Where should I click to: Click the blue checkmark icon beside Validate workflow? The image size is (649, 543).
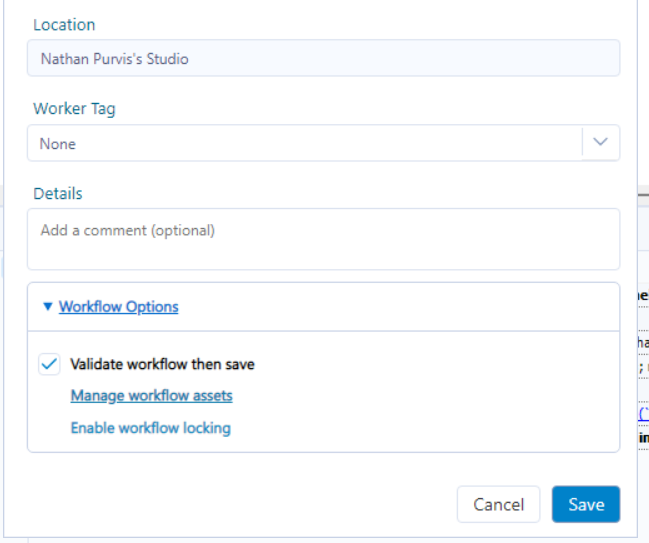pyautogui.click(x=49, y=364)
